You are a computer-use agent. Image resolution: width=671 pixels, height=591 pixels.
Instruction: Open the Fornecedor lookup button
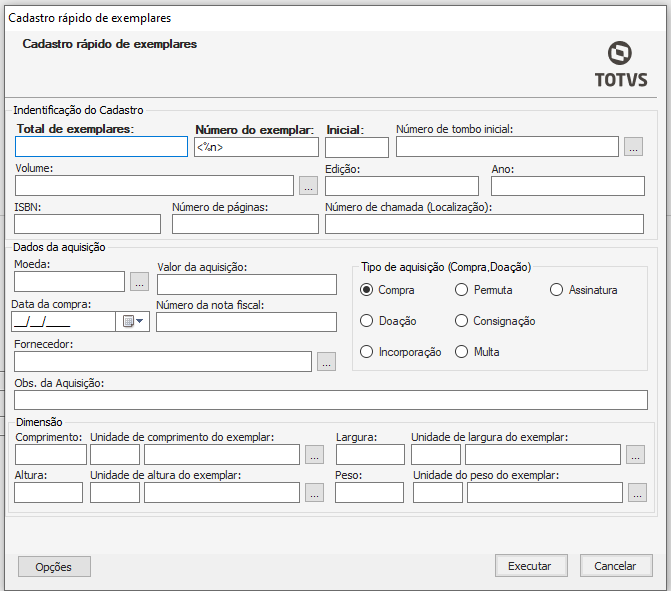point(326,362)
